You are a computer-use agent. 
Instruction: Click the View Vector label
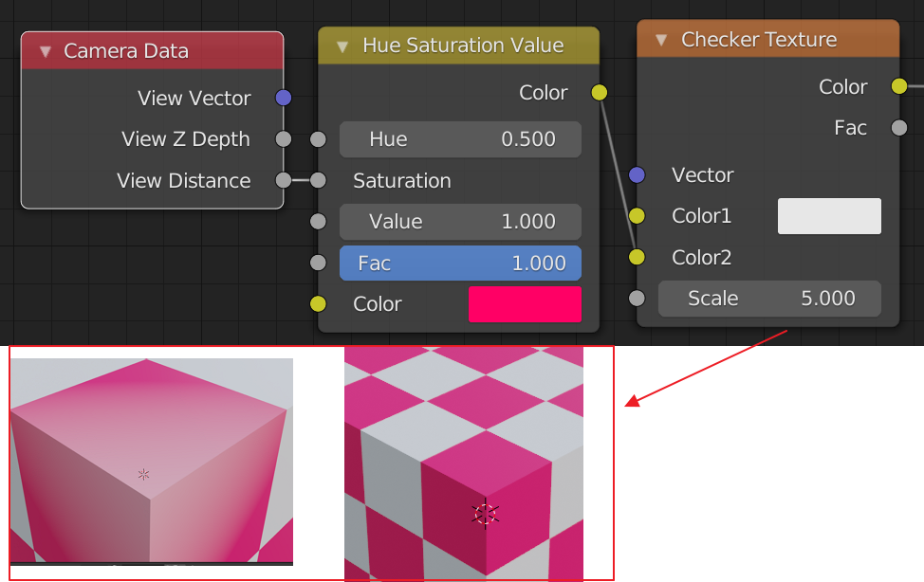(x=194, y=98)
